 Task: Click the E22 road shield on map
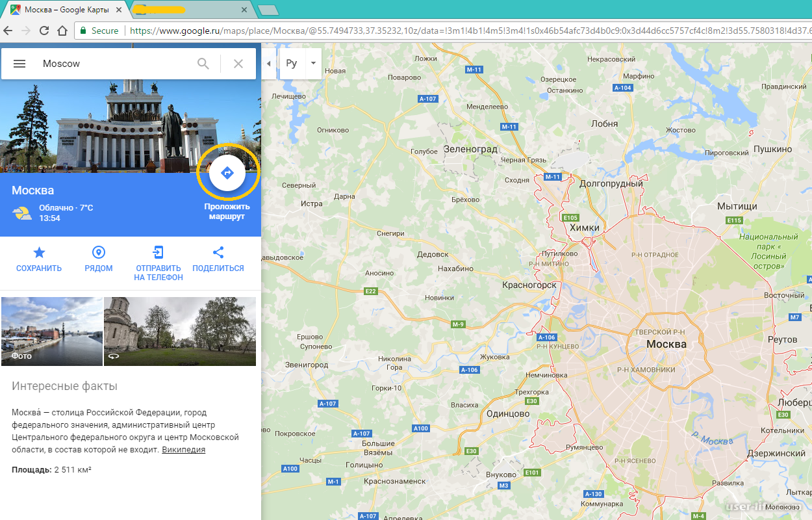[x=371, y=291]
